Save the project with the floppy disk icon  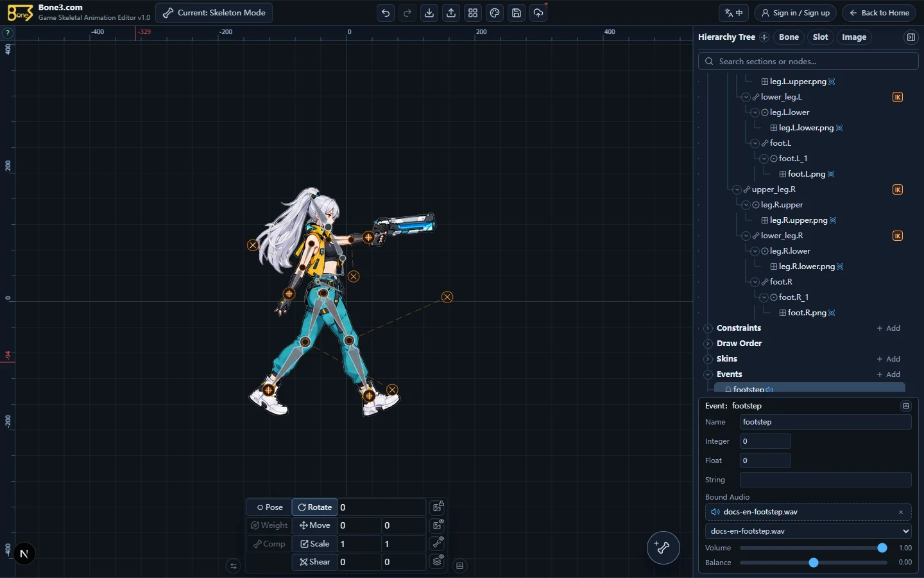coord(517,13)
